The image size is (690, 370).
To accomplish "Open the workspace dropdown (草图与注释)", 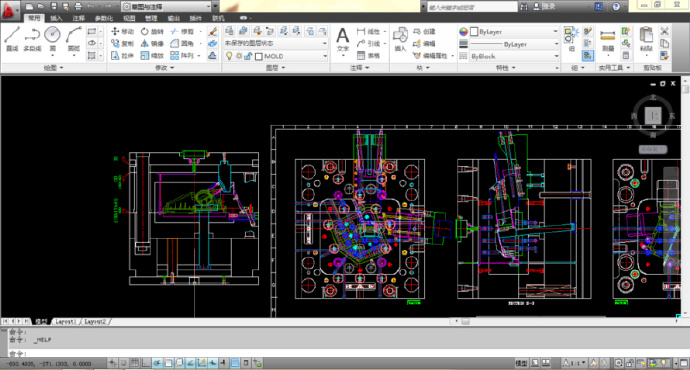I will point(165,7).
